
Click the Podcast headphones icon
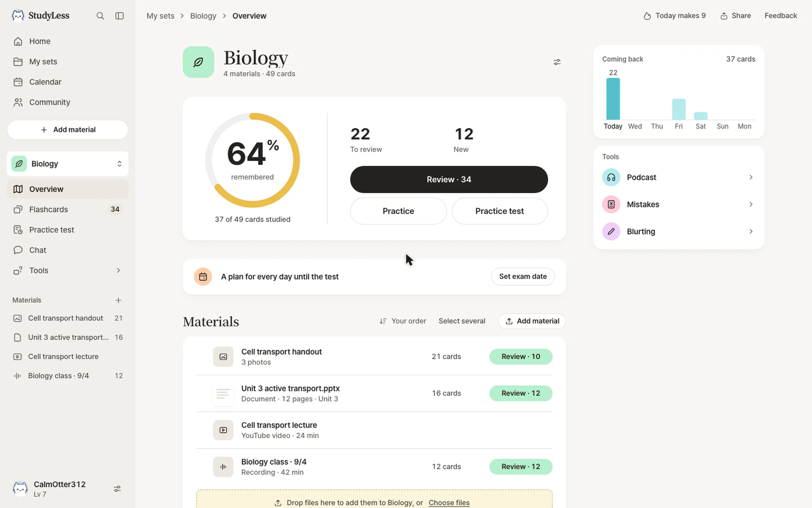pos(611,177)
